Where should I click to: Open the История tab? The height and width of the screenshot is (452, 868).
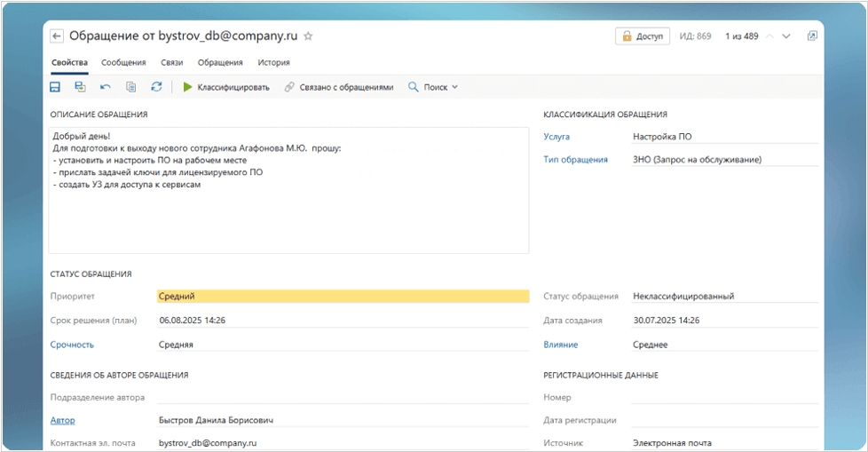273,62
